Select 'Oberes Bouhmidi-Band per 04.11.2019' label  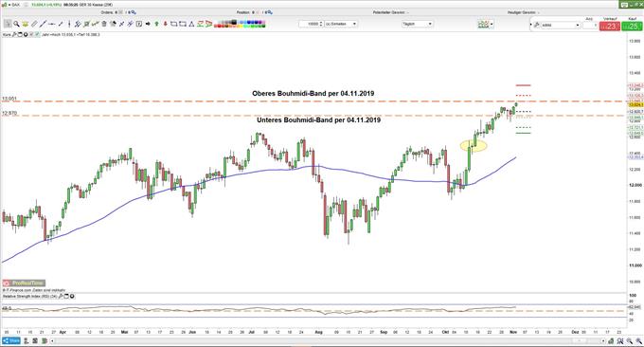[313, 93]
